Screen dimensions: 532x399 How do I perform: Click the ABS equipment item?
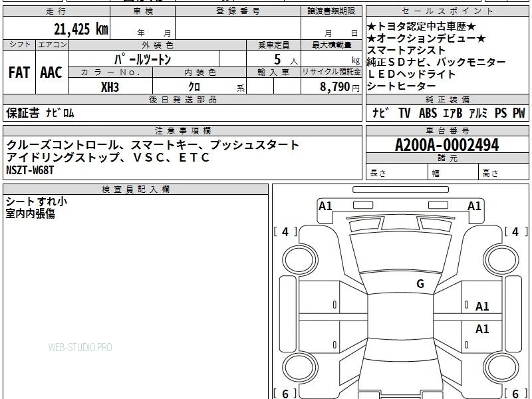(428, 112)
